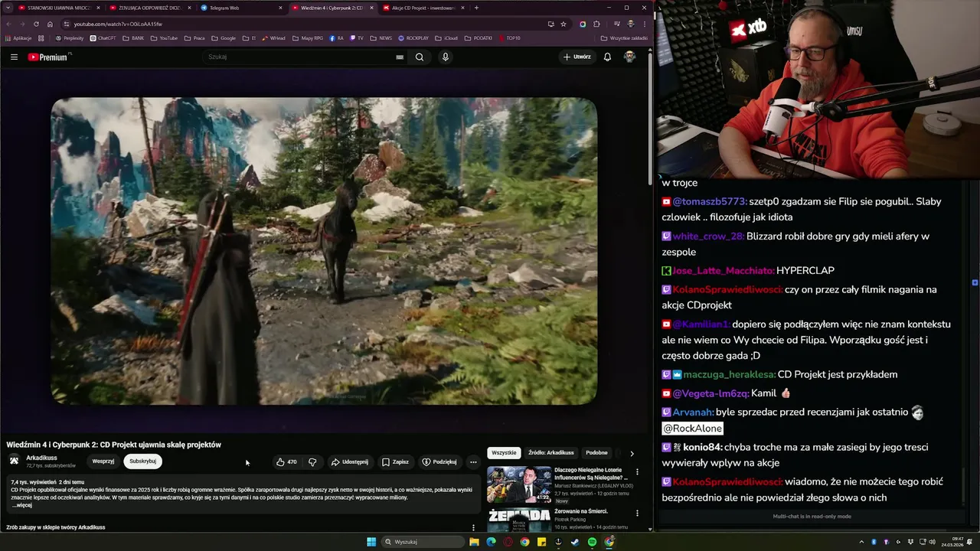The height and width of the screenshot is (551, 980).
Task: Switch to Akcje CD Projekt tab
Action: [x=423, y=8]
